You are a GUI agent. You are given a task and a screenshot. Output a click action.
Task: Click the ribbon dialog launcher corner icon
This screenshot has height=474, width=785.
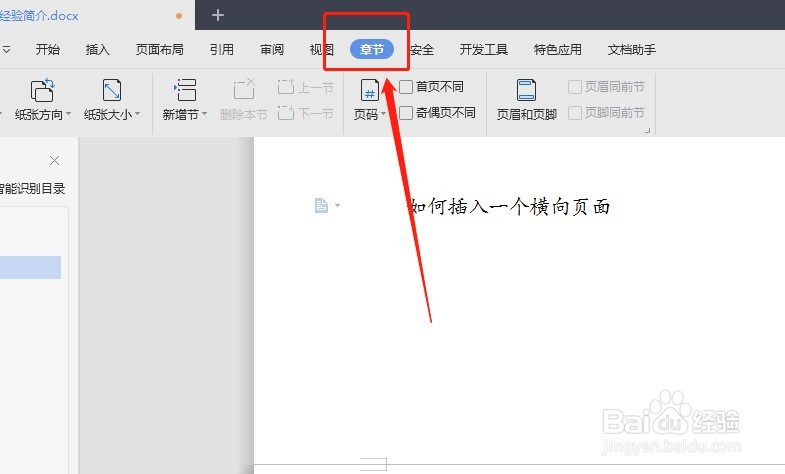click(x=647, y=130)
